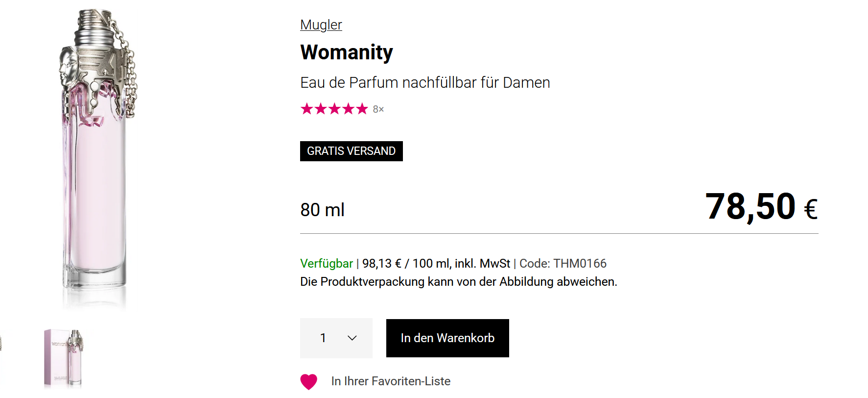
Task: Click the 78,50 € price
Action: pyautogui.click(x=761, y=207)
